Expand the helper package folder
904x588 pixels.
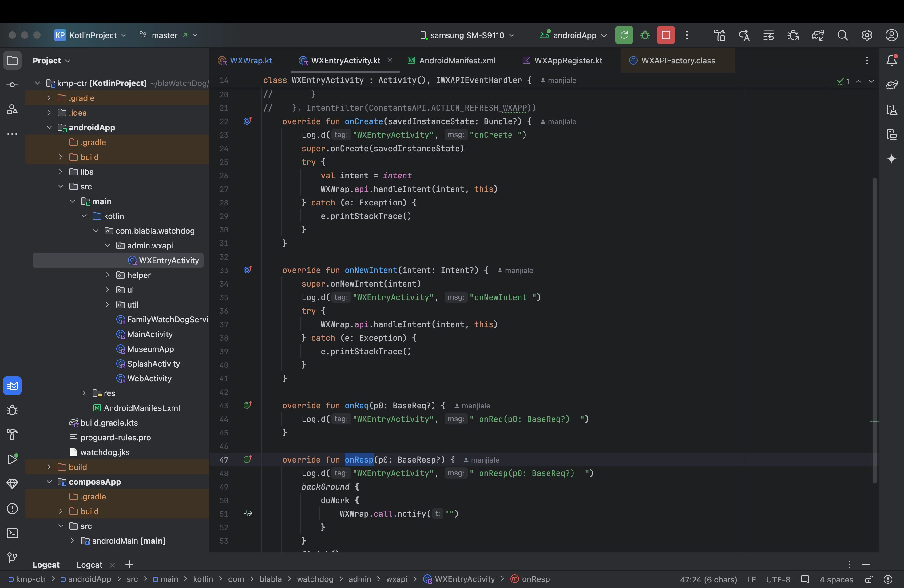point(108,275)
